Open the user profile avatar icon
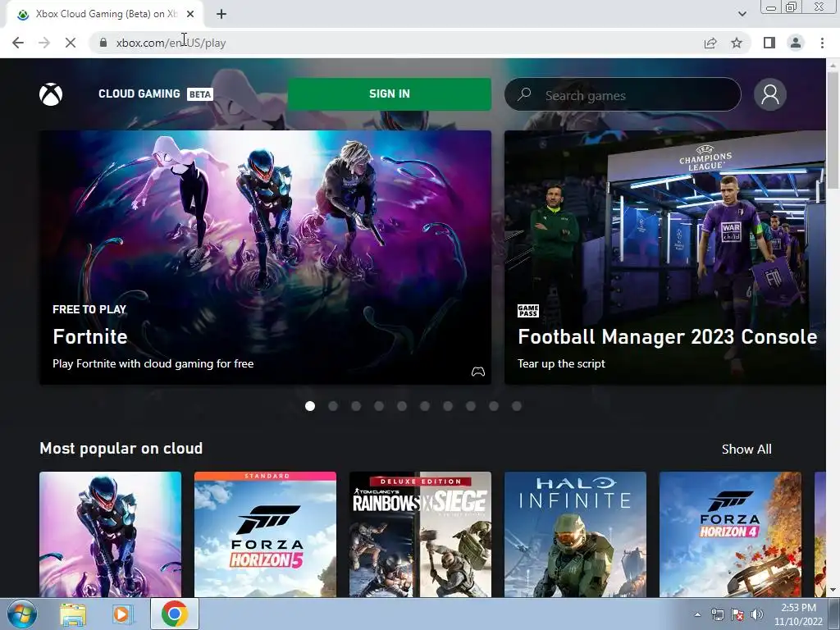The height and width of the screenshot is (630, 840). tap(769, 94)
